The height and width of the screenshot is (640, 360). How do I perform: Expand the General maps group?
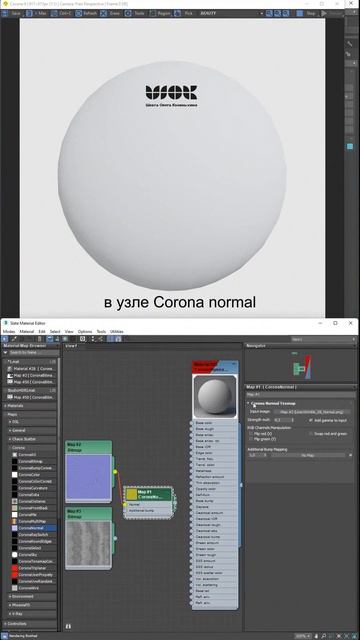(x=32, y=430)
